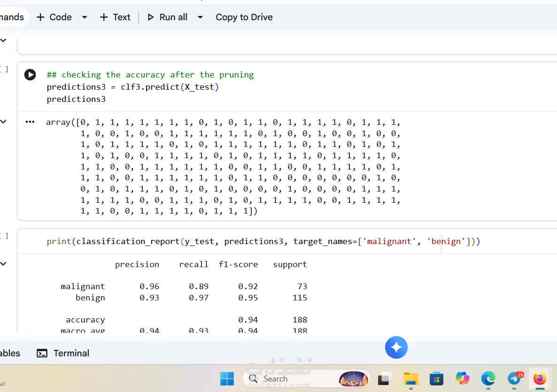Screen dimensions: 557x392
Task: Click the malignant support value 73
Action: point(302,286)
